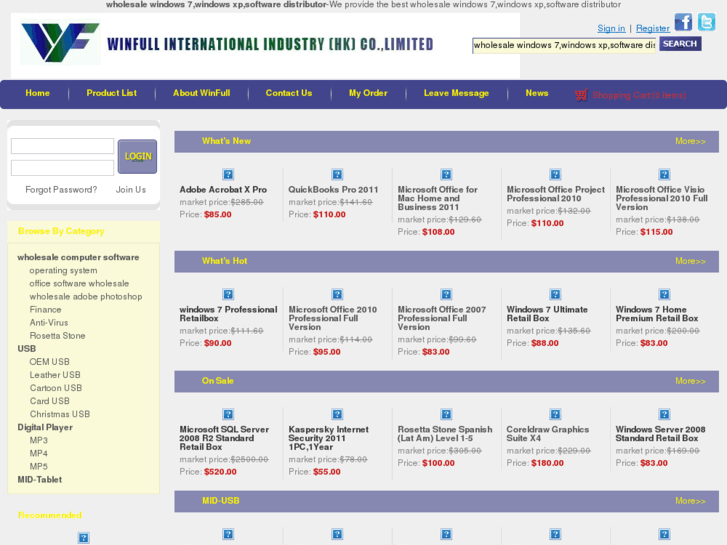Image resolution: width=727 pixels, height=545 pixels.
Task: Click More in On Sale section
Action: (690, 381)
